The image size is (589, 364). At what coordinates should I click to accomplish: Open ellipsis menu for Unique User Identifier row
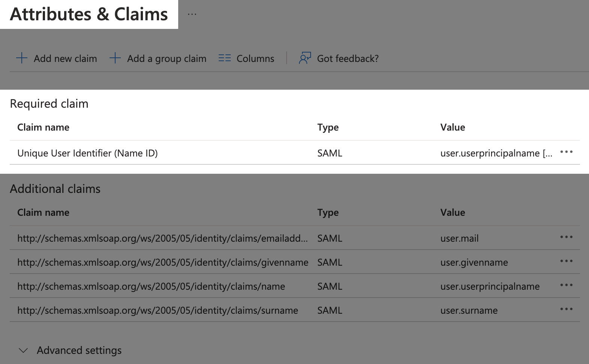[566, 152]
